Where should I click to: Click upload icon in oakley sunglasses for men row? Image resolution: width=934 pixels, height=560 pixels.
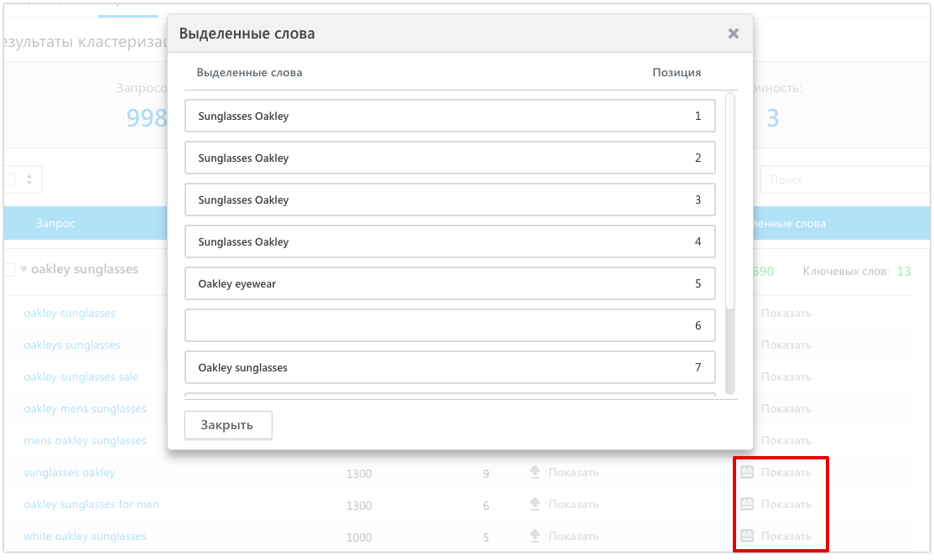click(x=535, y=505)
